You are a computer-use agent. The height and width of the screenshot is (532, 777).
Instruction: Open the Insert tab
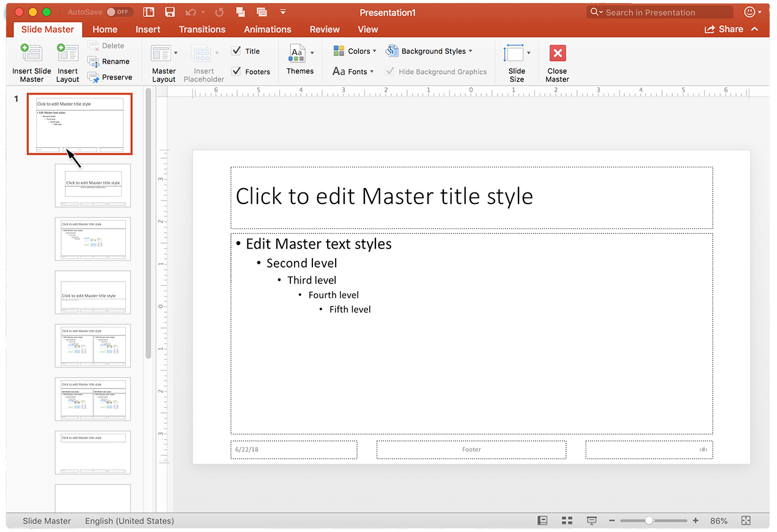tap(148, 29)
